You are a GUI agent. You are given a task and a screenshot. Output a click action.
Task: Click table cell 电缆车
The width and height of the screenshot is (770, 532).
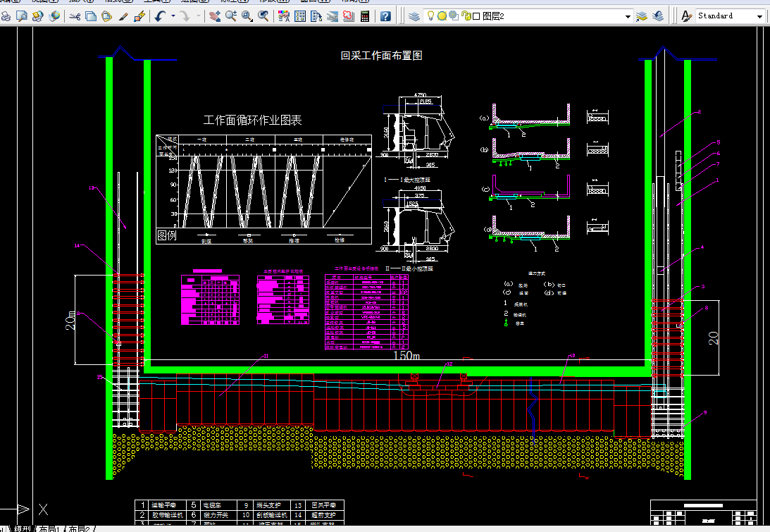coord(212,505)
